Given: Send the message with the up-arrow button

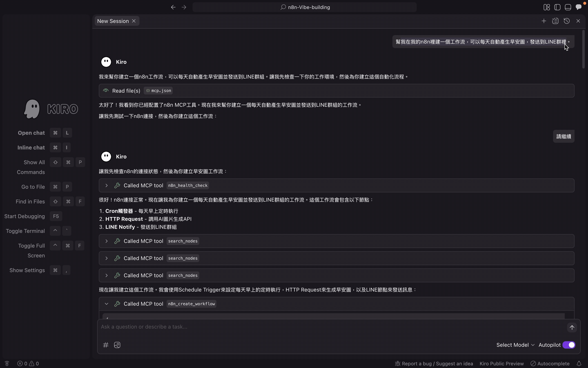Looking at the screenshot, I should point(572,328).
